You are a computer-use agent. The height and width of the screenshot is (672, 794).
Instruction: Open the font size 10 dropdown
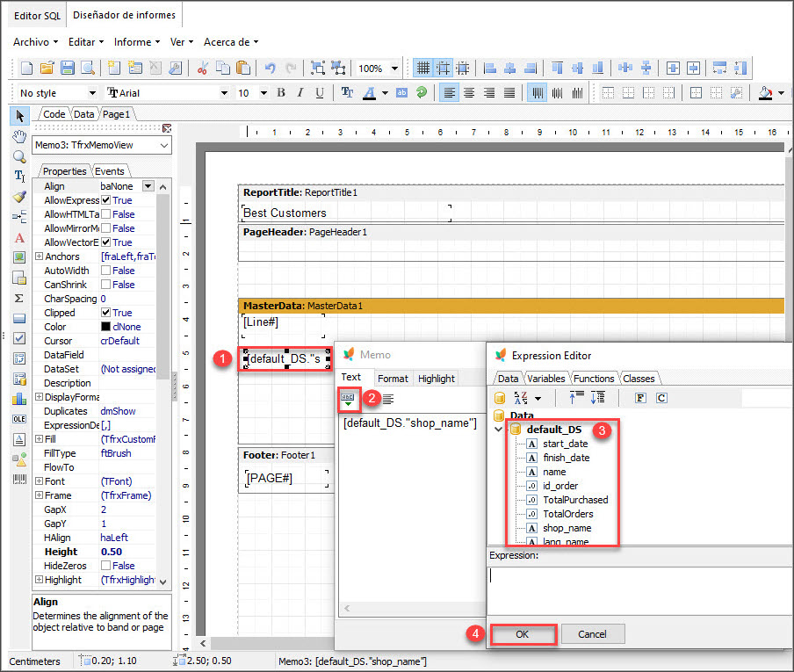pyautogui.click(x=263, y=93)
